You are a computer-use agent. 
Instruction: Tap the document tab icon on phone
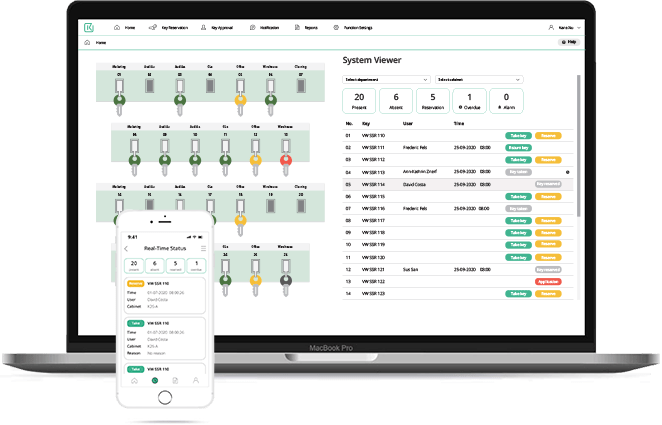point(175,381)
